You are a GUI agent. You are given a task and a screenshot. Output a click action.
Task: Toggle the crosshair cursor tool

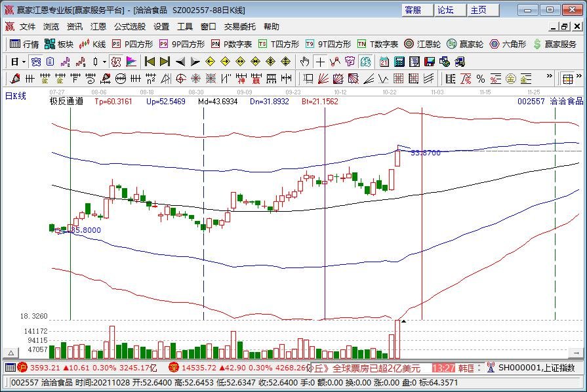coord(319,62)
